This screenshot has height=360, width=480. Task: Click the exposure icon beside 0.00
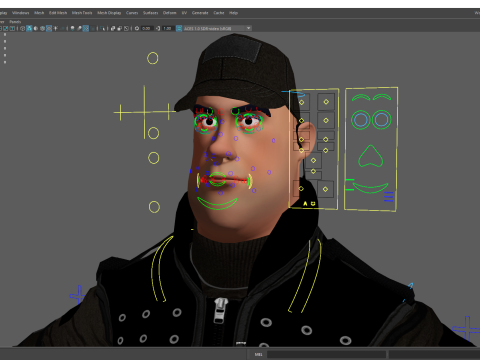[137, 28]
